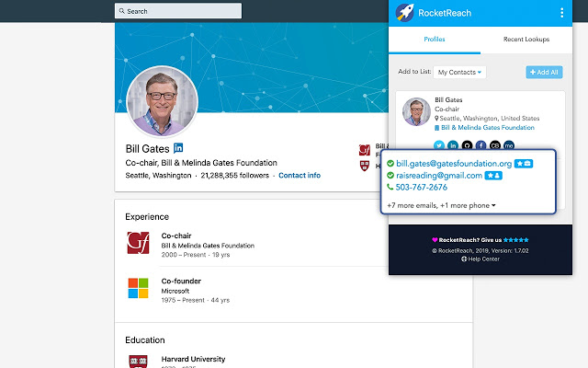Rate RocketReach via the five stars
This screenshot has width=588, height=368.
click(x=516, y=239)
